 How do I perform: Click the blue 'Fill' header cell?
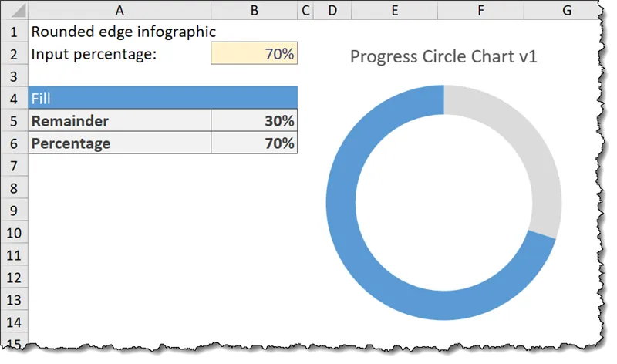163,98
